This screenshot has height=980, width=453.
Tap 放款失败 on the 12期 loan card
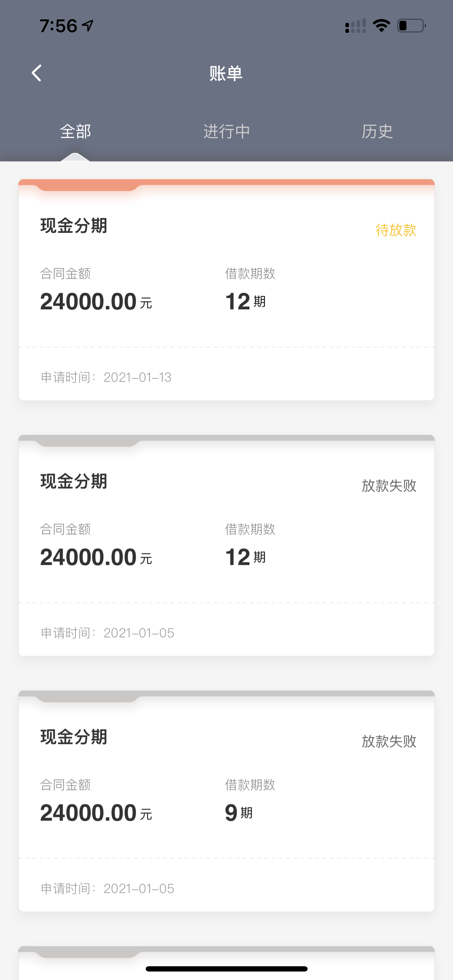[x=389, y=485]
